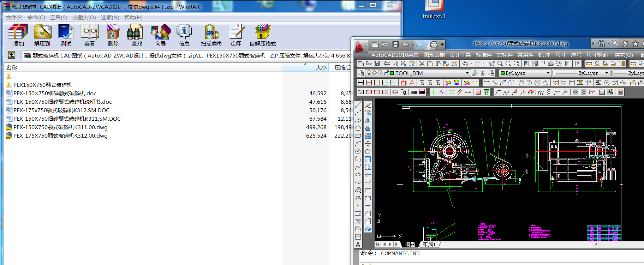Click the Pan hand icon in AutoCAD toolbar
Viewport: 644px width, 265px height.
[492, 64]
